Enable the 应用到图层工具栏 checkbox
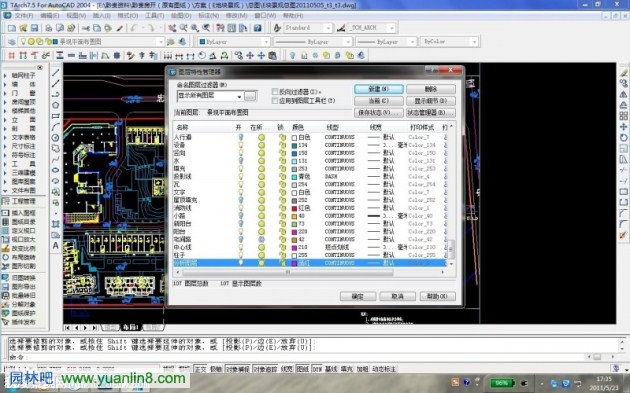This screenshot has height=393, width=630. [x=275, y=100]
